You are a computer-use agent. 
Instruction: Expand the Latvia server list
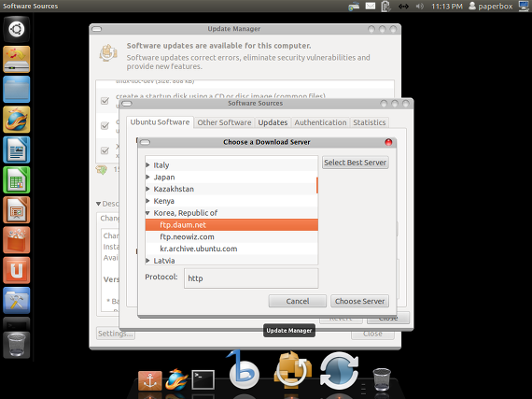pos(147,261)
